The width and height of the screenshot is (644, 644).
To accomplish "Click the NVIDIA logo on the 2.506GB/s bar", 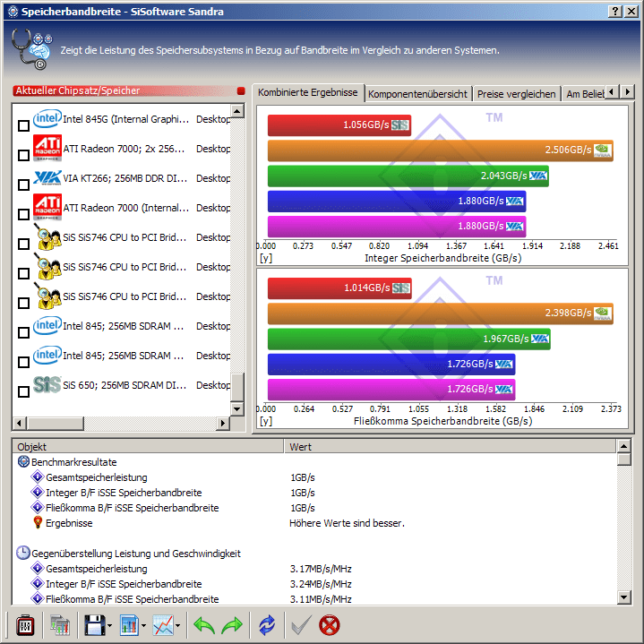I will [x=603, y=150].
